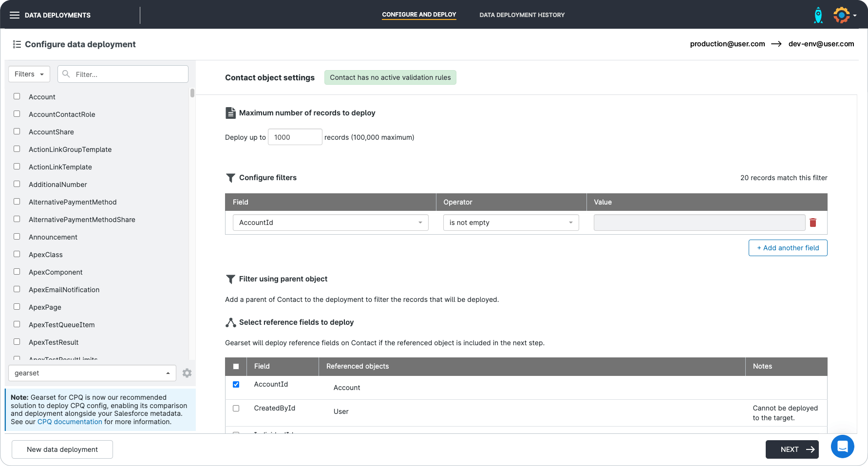Image resolution: width=868 pixels, height=466 pixels.
Task: Enable the CreatedById reference field
Action: pos(236,408)
